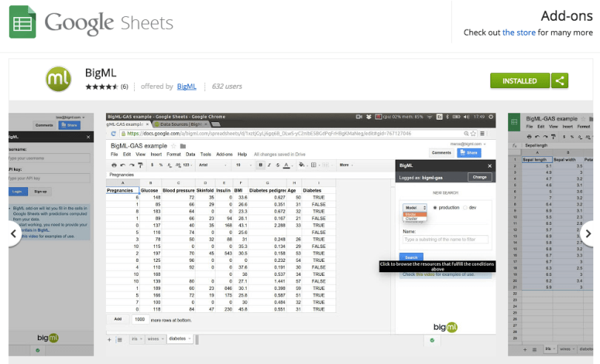This screenshot has height=364, width=600.
Task: Click the BigML developer link
Action: [187, 87]
